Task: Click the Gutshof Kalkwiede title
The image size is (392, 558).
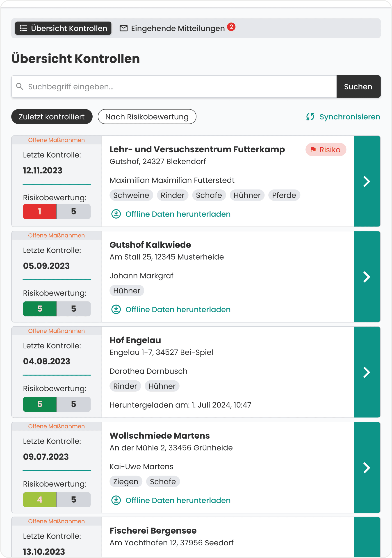Action: click(150, 245)
